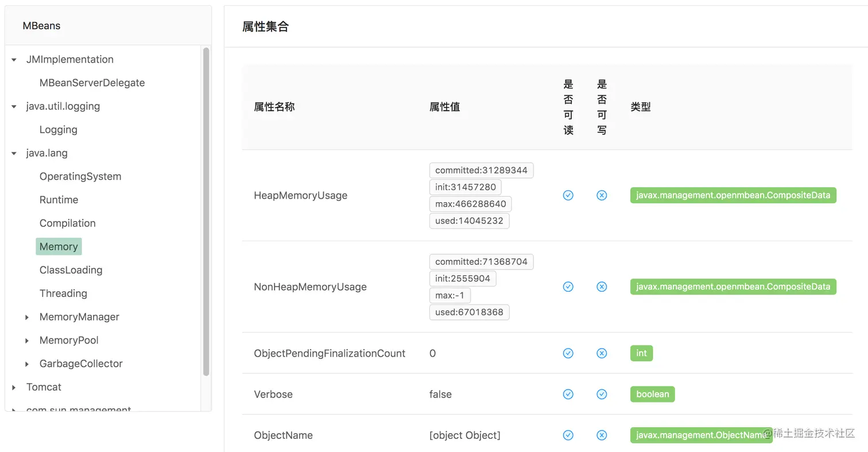Click the 属性值 column header
This screenshot has height=452, width=868.
(445, 107)
